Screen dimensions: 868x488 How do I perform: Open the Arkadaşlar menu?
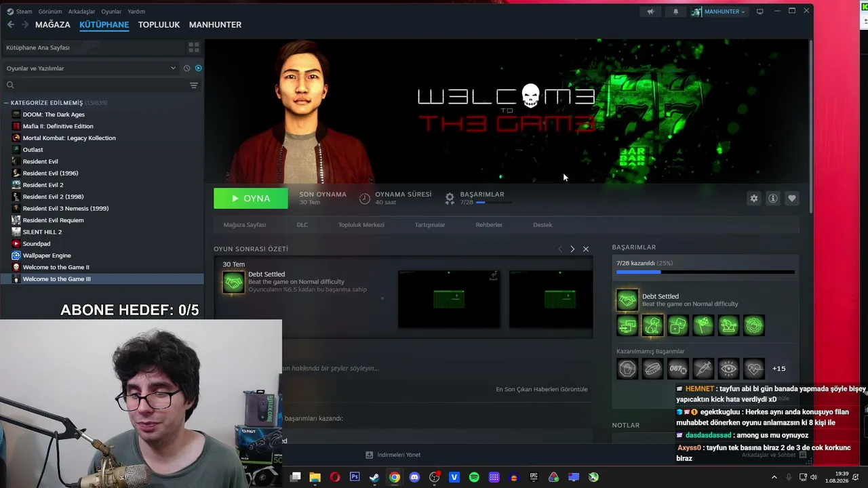click(82, 12)
